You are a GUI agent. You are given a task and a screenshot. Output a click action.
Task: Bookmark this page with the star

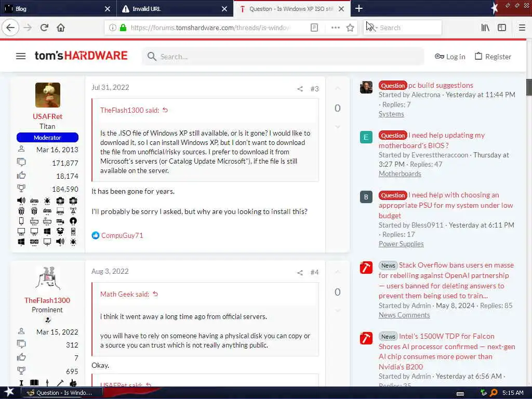click(x=350, y=28)
